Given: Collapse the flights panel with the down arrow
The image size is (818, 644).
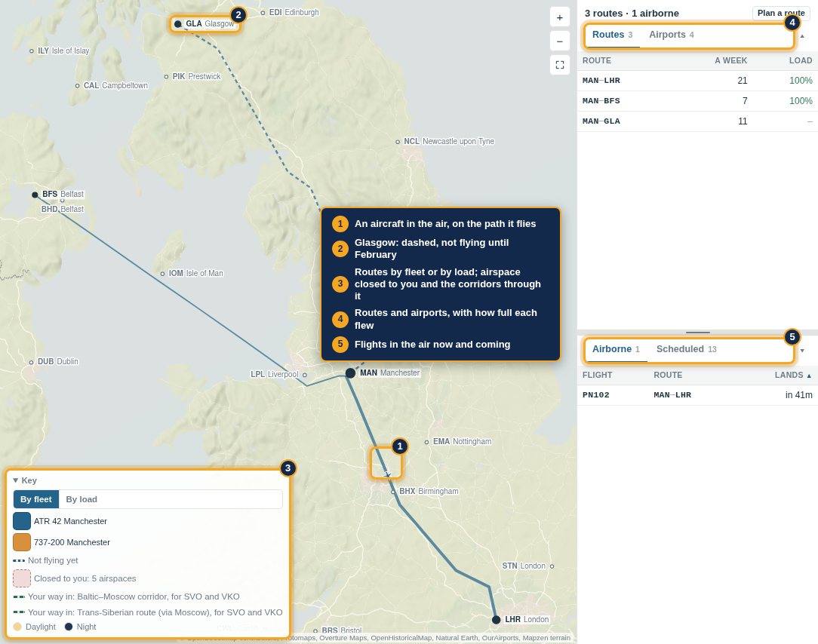Looking at the screenshot, I should [x=802, y=351].
